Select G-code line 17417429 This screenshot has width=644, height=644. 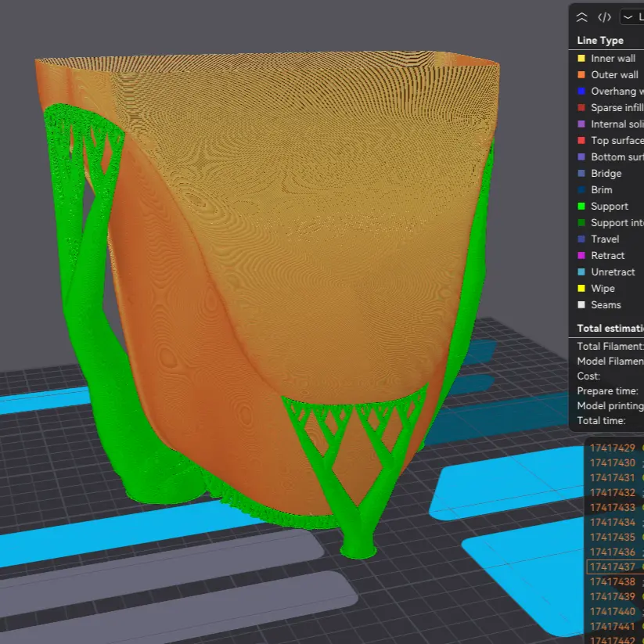click(x=612, y=448)
